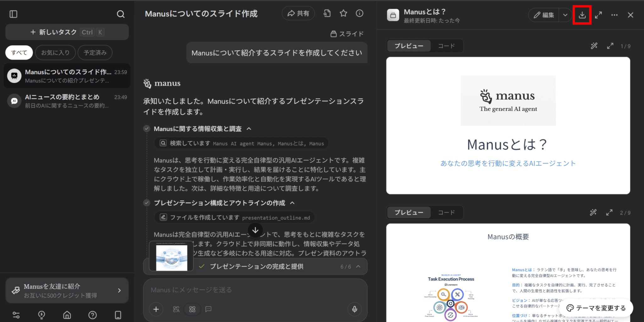644x322 pixels.
Task: Toggle the agent mode icon in composer
Action: pyautogui.click(x=192, y=309)
